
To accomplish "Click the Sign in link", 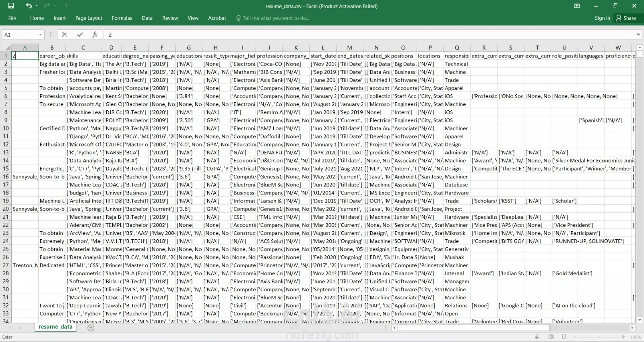I will point(602,18).
